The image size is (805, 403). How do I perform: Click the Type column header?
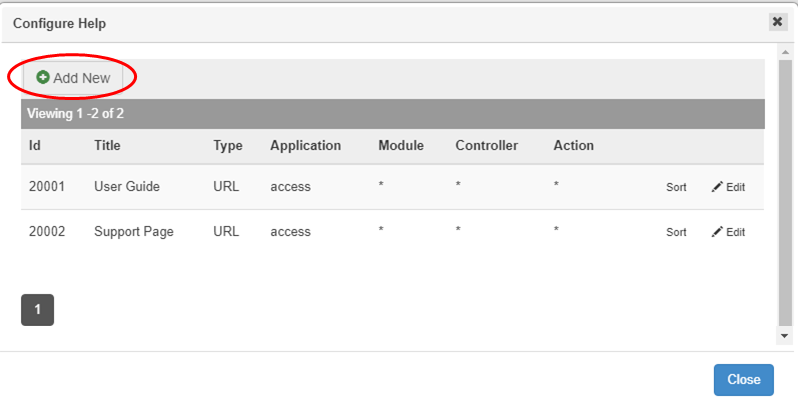pos(227,145)
